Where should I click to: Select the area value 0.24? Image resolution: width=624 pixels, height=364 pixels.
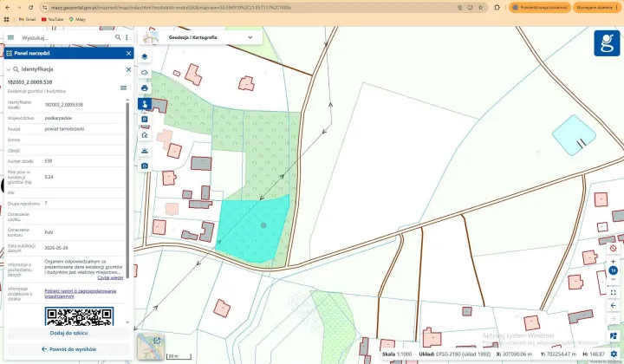pos(49,177)
